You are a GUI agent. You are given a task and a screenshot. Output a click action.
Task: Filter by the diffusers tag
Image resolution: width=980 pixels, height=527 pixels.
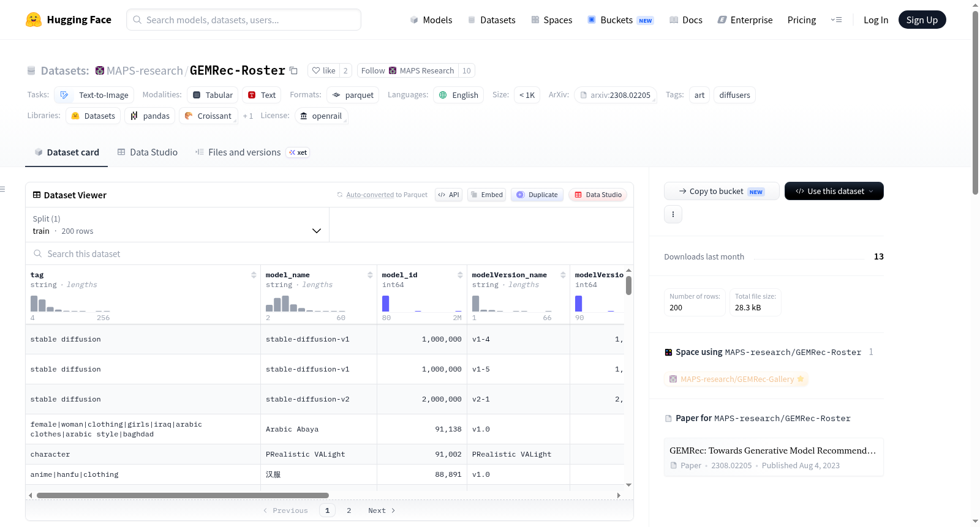[x=734, y=95]
